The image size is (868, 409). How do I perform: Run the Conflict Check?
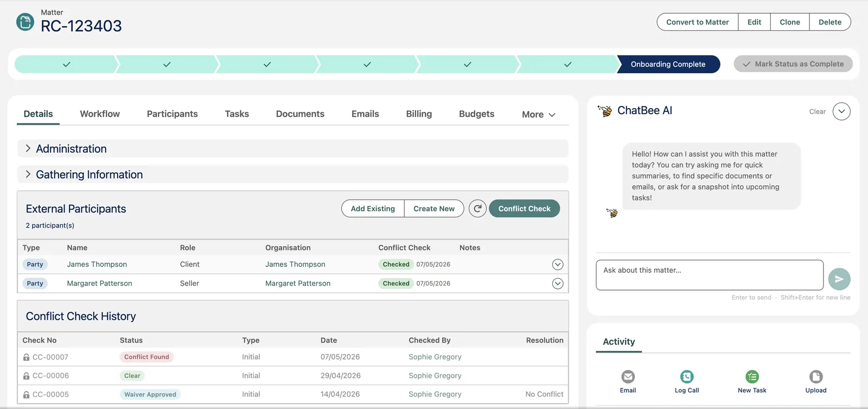[x=524, y=209]
